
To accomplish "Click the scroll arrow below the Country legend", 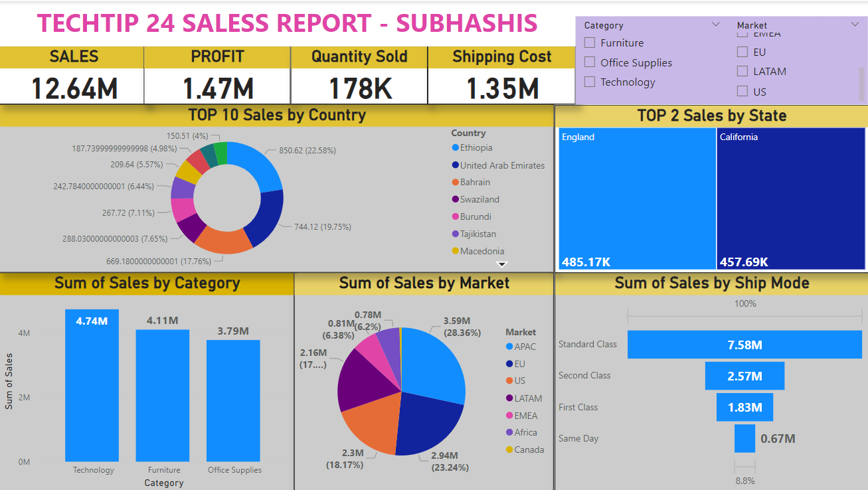I will [x=503, y=264].
